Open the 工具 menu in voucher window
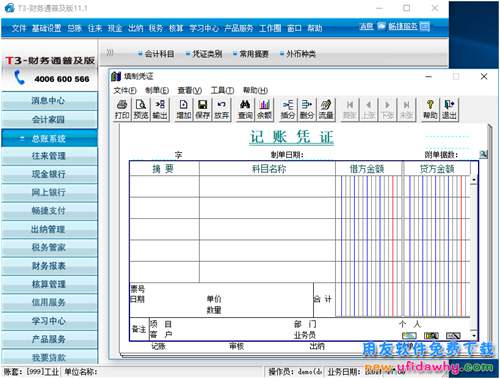The width and height of the screenshot is (500, 379). coord(222,90)
